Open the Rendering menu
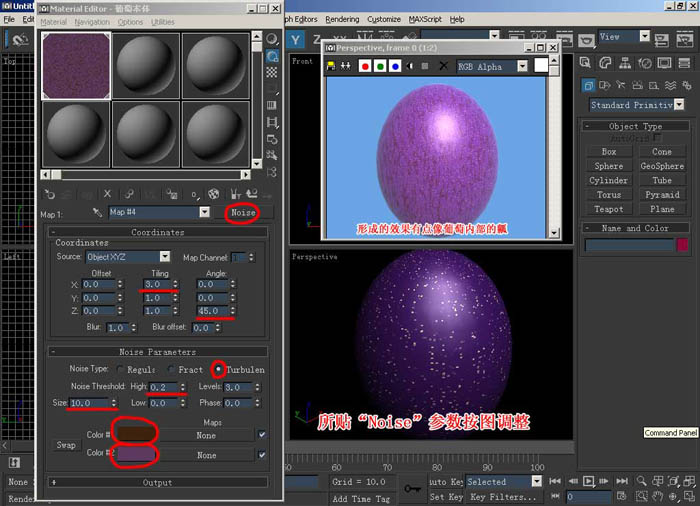Viewport: 700px width, 506px height. coord(342,19)
